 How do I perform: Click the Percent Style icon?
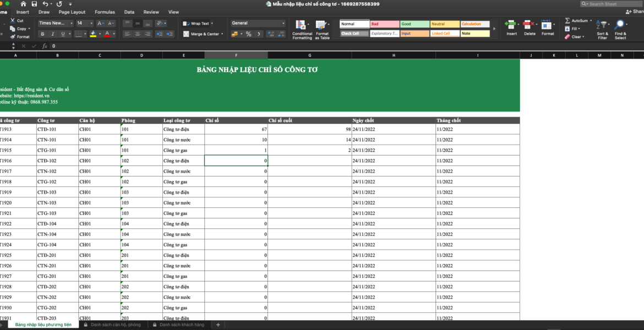pyautogui.click(x=248, y=34)
